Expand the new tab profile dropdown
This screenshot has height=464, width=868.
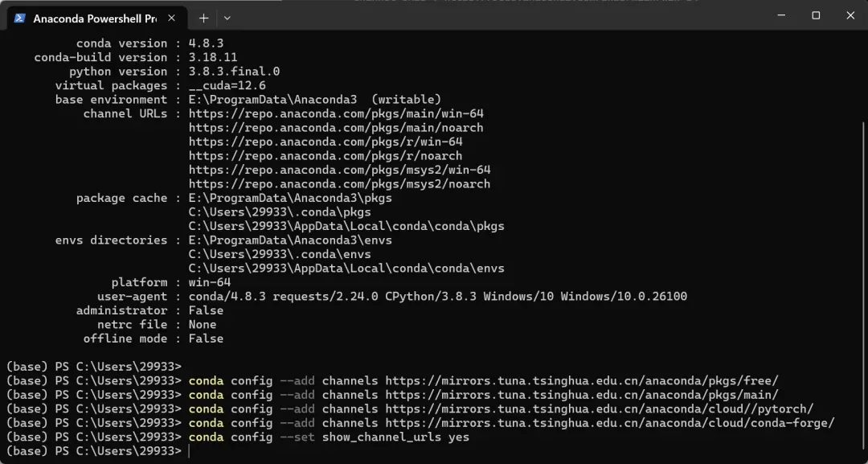[x=227, y=18]
